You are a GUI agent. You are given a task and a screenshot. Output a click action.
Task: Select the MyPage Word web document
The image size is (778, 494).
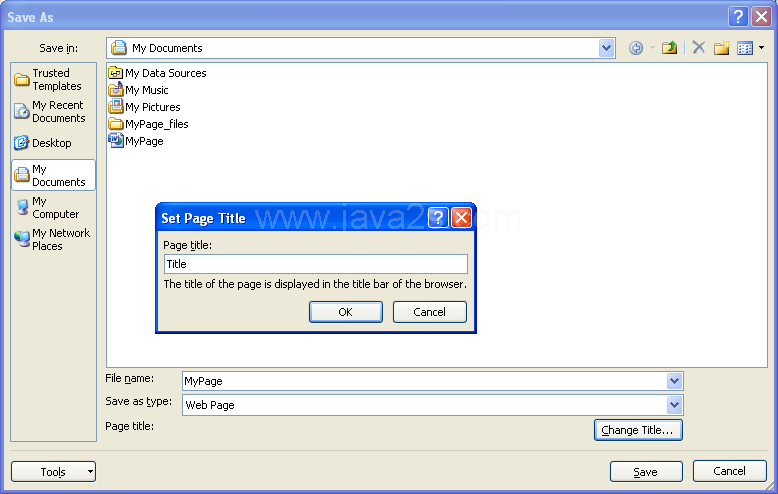tap(136, 141)
